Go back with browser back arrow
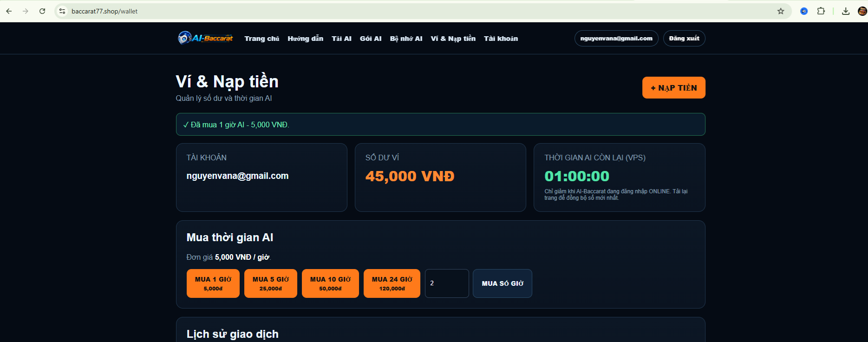 [9, 11]
